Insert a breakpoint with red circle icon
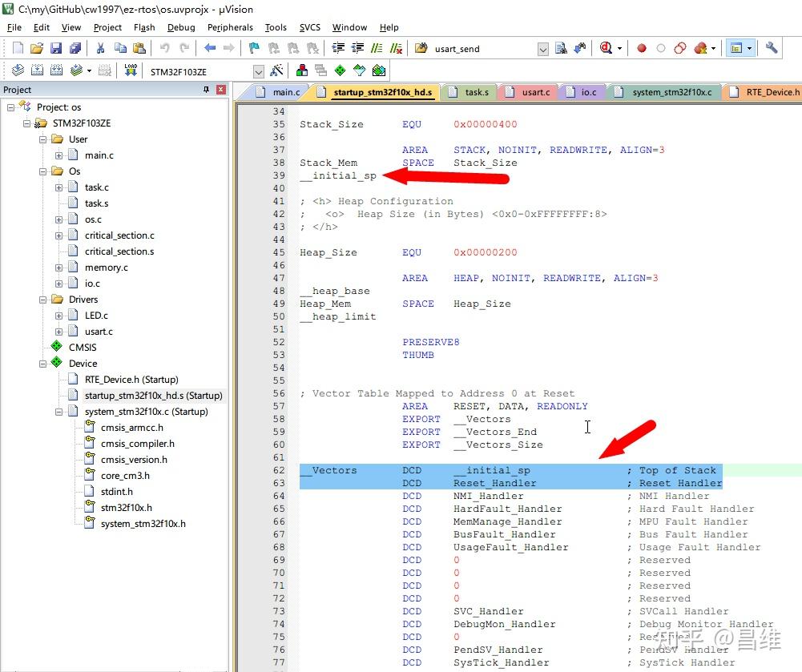Image resolution: width=802 pixels, height=672 pixels. coord(642,48)
